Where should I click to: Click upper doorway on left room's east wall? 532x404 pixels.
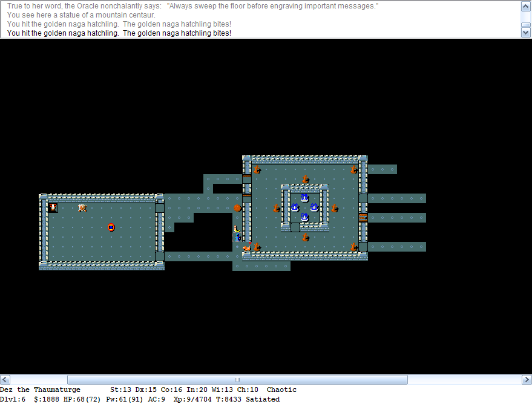(160, 208)
